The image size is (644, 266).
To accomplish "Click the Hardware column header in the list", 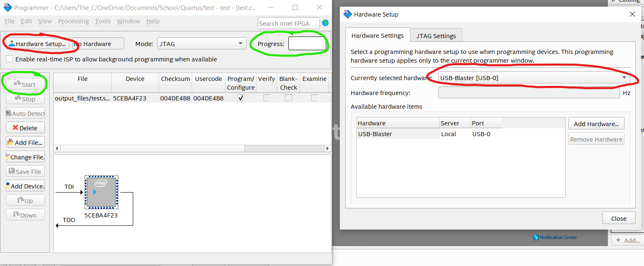I will click(398, 123).
